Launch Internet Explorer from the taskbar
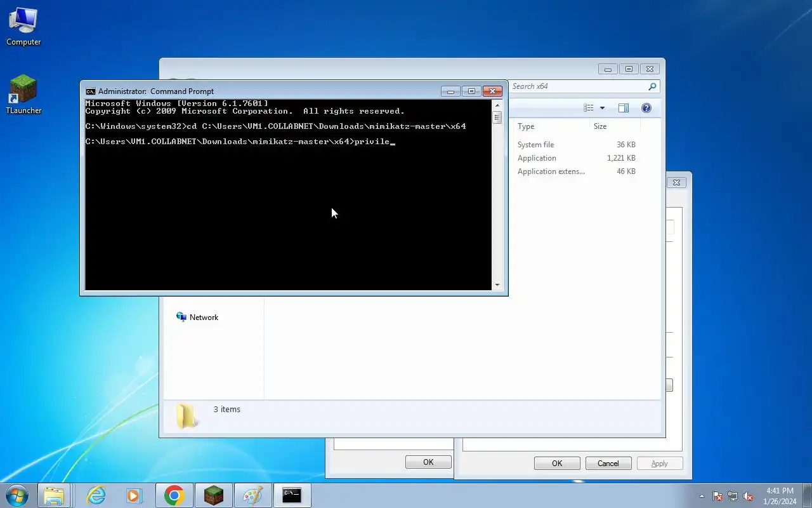This screenshot has width=812, height=508. [96, 495]
